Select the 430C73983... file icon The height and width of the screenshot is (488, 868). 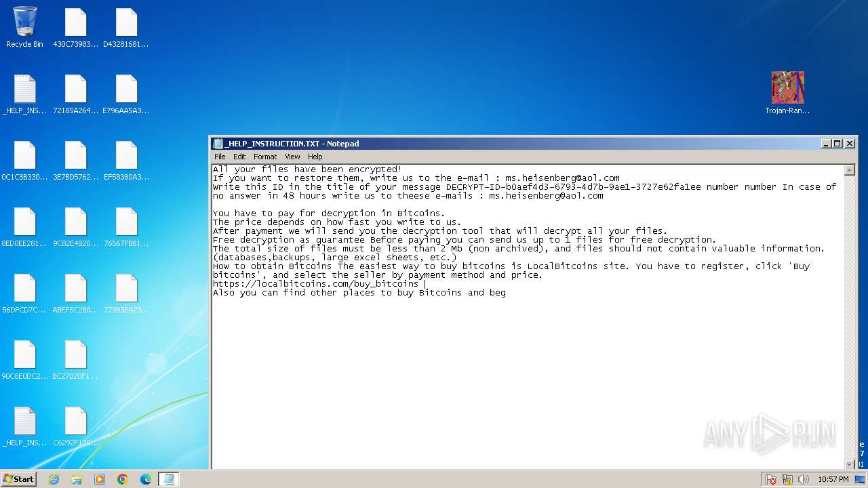tap(75, 27)
